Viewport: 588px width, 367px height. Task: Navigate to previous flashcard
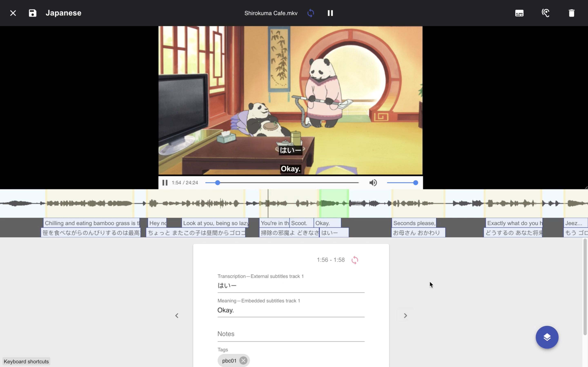[x=177, y=315]
